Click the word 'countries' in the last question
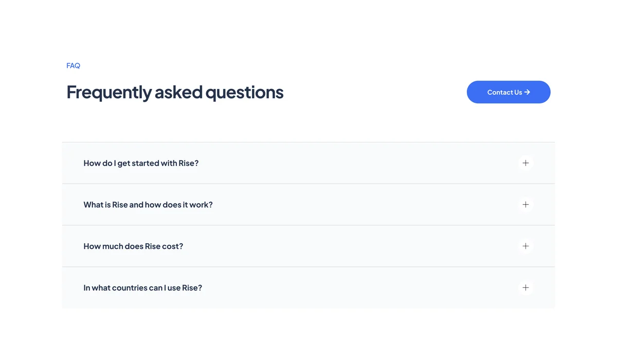 [130, 288]
